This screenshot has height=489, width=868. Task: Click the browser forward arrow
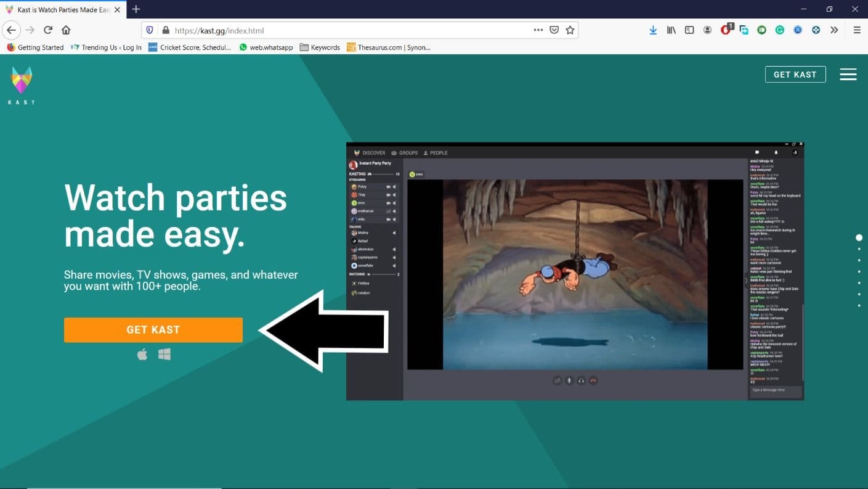coord(30,30)
